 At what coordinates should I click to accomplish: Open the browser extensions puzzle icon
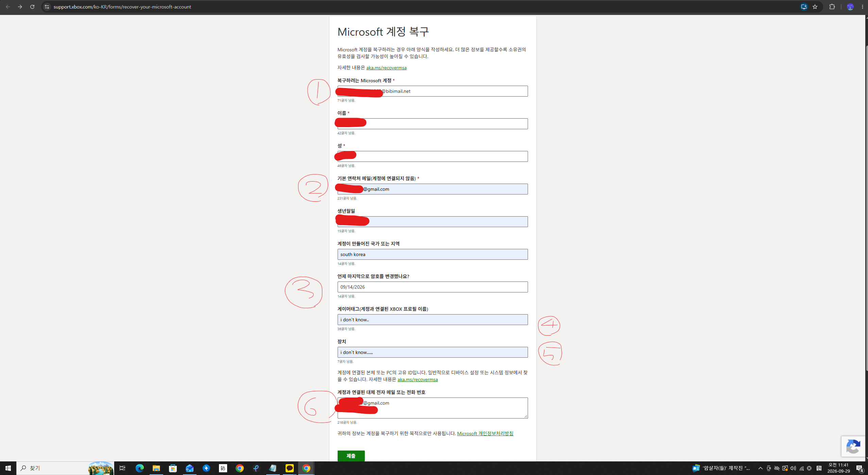tap(832, 7)
